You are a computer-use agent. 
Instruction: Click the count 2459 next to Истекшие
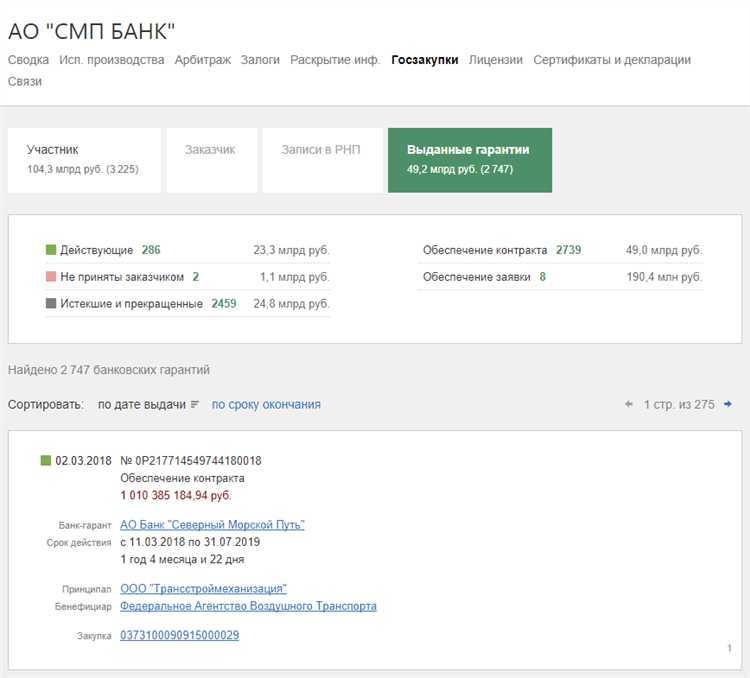pos(224,303)
